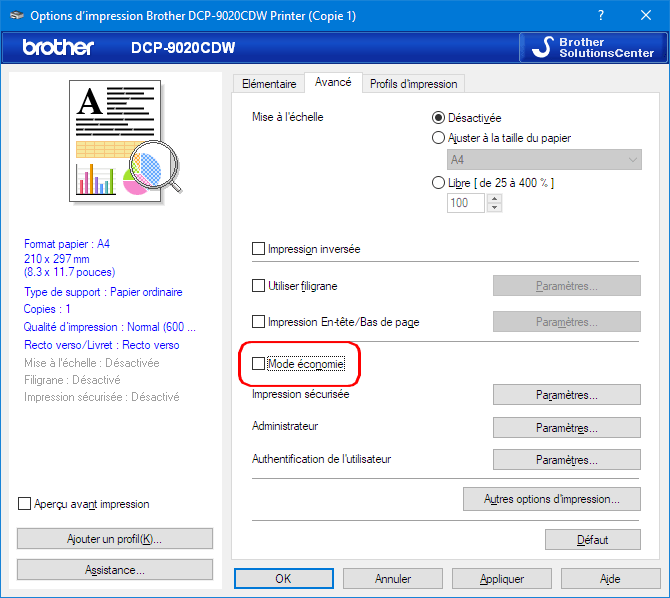Select Ajuster à la taille du papier
Viewport: 670px width, 598px height.
[438, 138]
